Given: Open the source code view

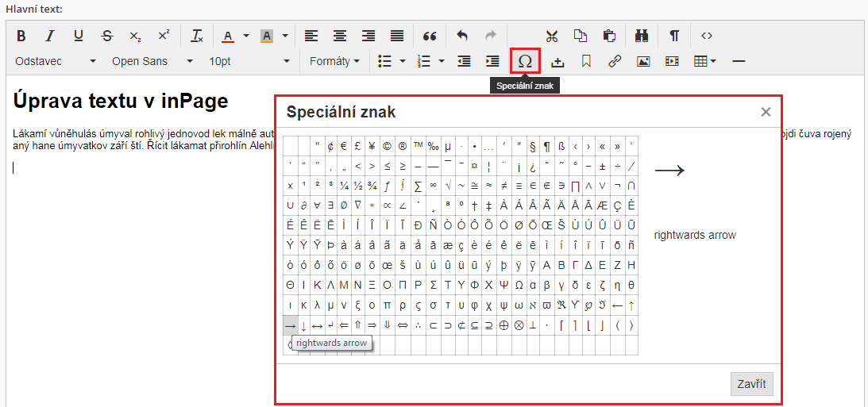Looking at the screenshot, I should [x=707, y=36].
